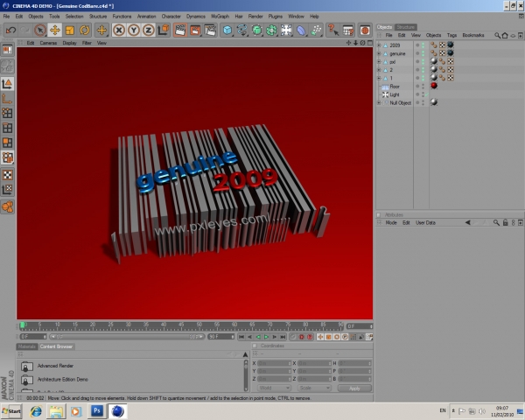This screenshot has width=525, height=420.
Task: Play the animation forward
Action: (x=266, y=337)
